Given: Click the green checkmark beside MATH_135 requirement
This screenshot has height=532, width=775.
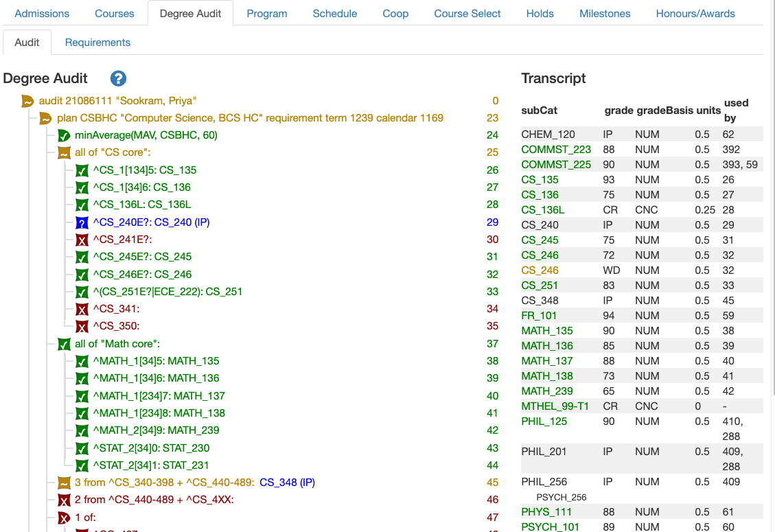Looking at the screenshot, I should 82,361.
